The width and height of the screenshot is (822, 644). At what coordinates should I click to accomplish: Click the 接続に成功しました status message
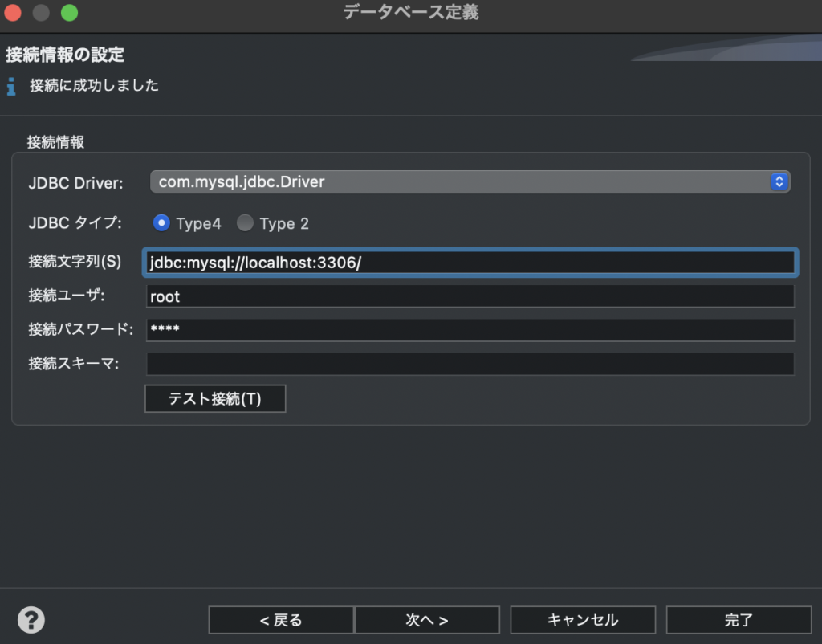click(x=95, y=85)
